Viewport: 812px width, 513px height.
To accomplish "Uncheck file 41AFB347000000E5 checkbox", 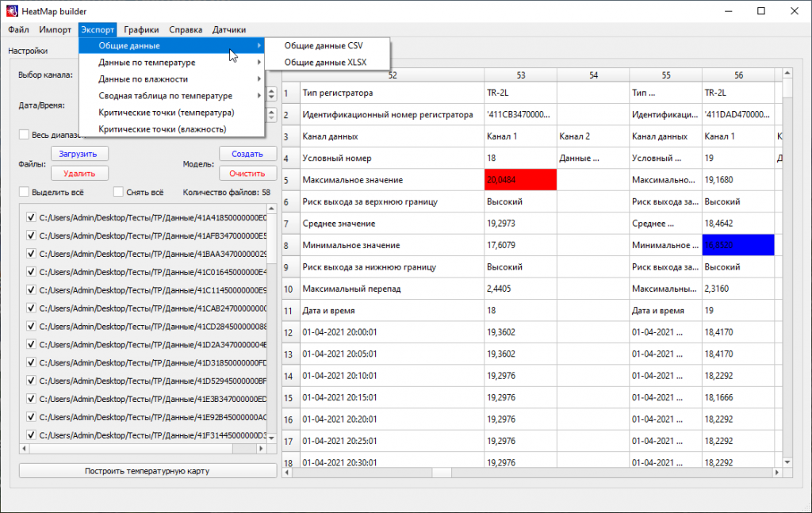I will pyautogui.click(x=31, y=235).
